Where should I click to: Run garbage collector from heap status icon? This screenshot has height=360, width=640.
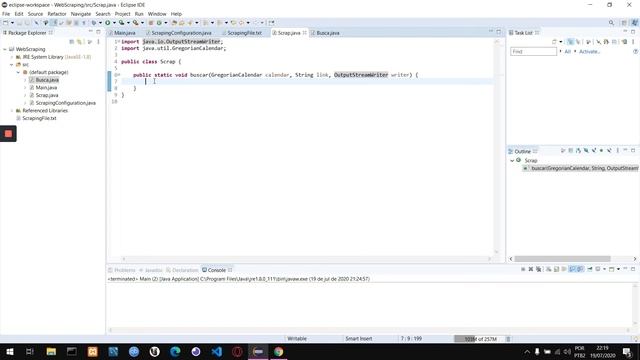point(508,339)
